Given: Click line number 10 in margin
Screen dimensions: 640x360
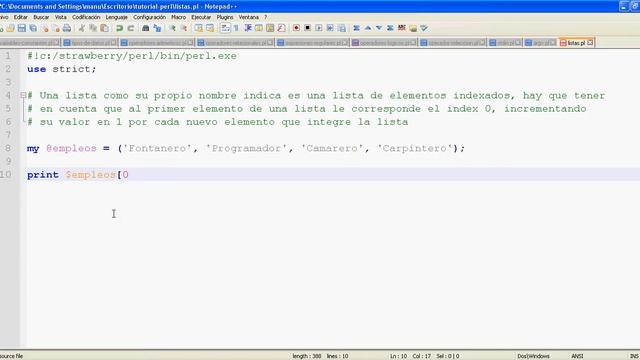Looking at the screenshot, I should click(6, 175).
